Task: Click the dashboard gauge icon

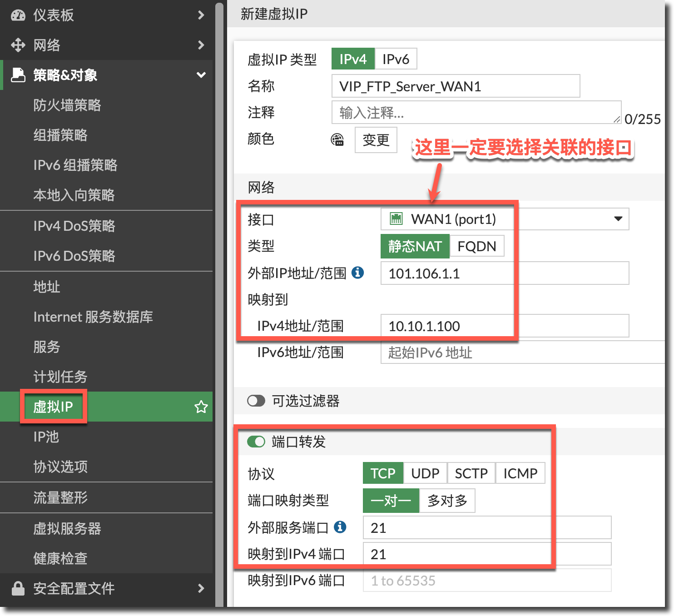Action: point(18,15)
